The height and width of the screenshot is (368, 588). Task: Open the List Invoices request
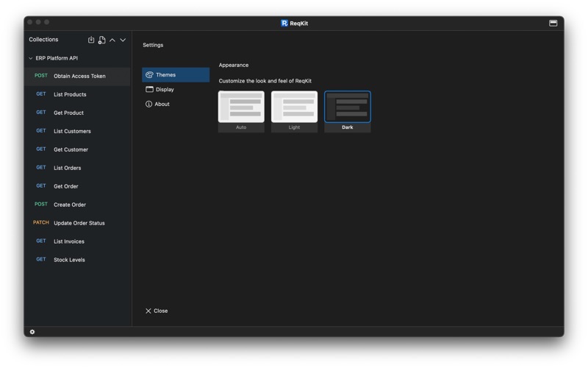(77, 241)
